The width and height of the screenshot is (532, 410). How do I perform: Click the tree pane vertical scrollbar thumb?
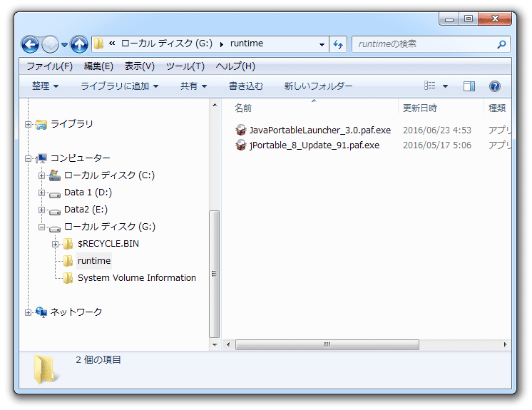coord(215,274)
